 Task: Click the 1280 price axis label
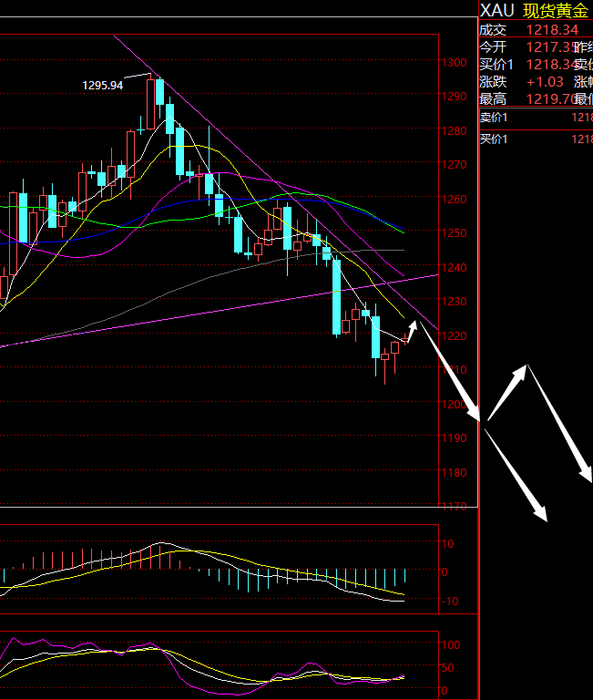(455, 131)
